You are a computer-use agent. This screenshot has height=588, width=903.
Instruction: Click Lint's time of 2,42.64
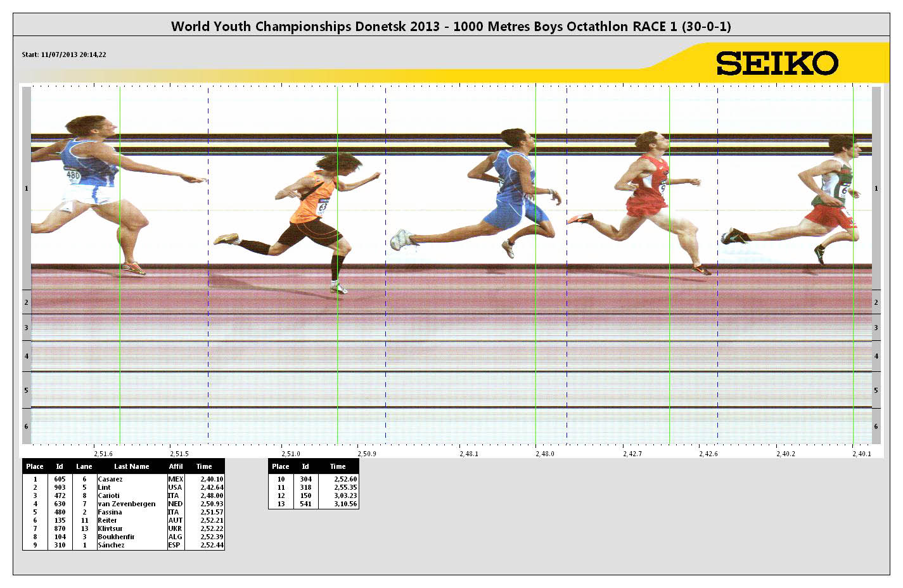(x=212, y=488)
